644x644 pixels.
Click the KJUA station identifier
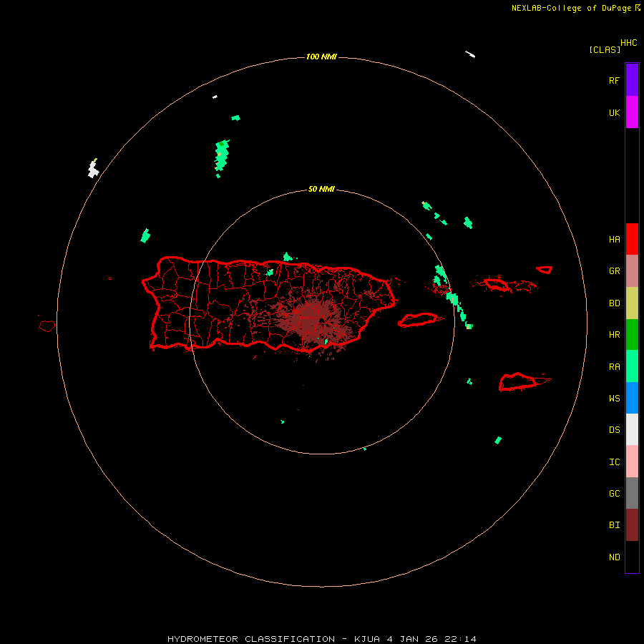pyautogui.click(x=367, y=639)
